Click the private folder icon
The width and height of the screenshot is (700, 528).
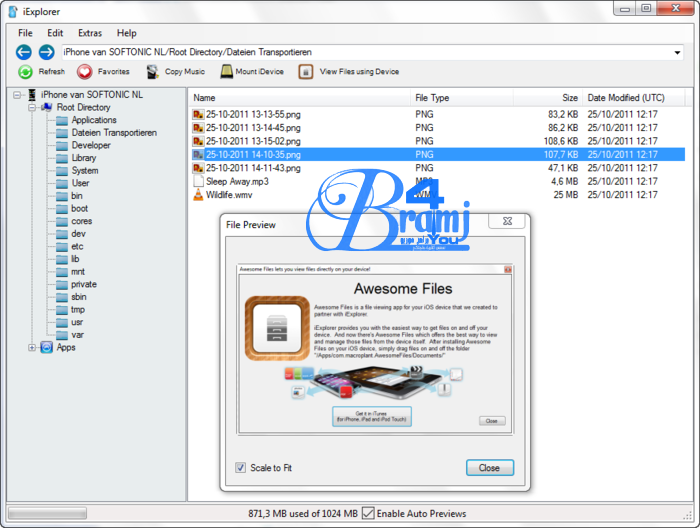[62, 285]
